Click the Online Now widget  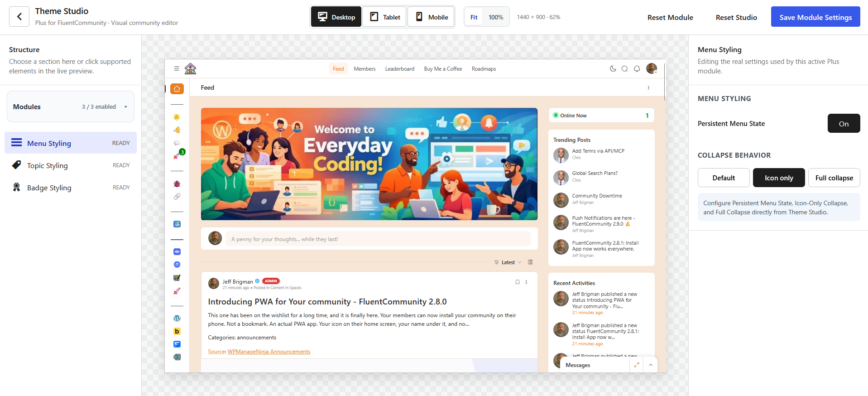point(601,115)
